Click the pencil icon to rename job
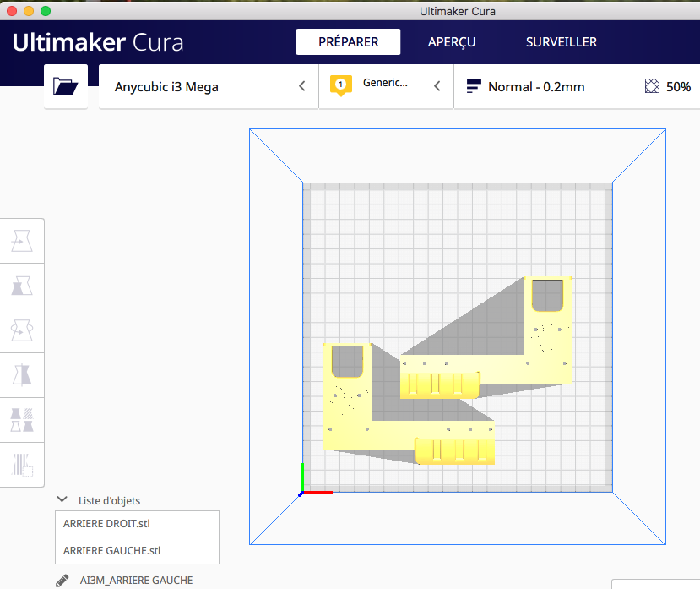Image resolution: width=700 pixels, height=589 pixels. point(62,581)
